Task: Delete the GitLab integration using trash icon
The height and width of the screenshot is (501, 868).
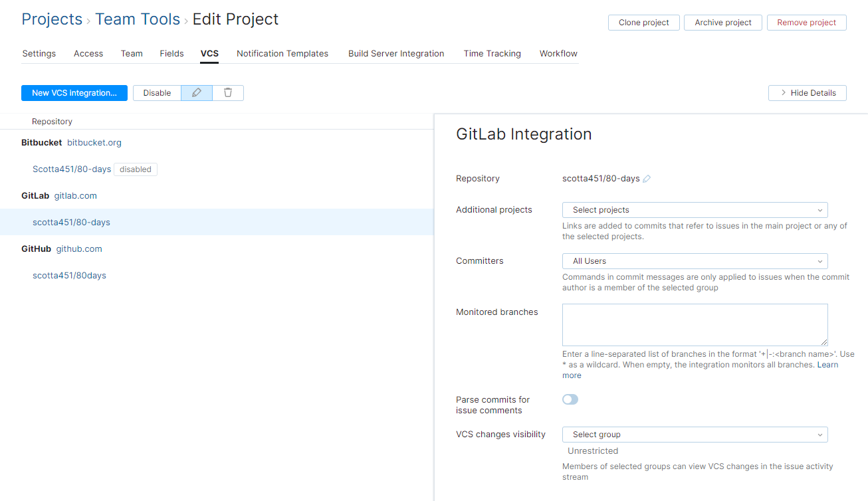Action: pos(228,92)
